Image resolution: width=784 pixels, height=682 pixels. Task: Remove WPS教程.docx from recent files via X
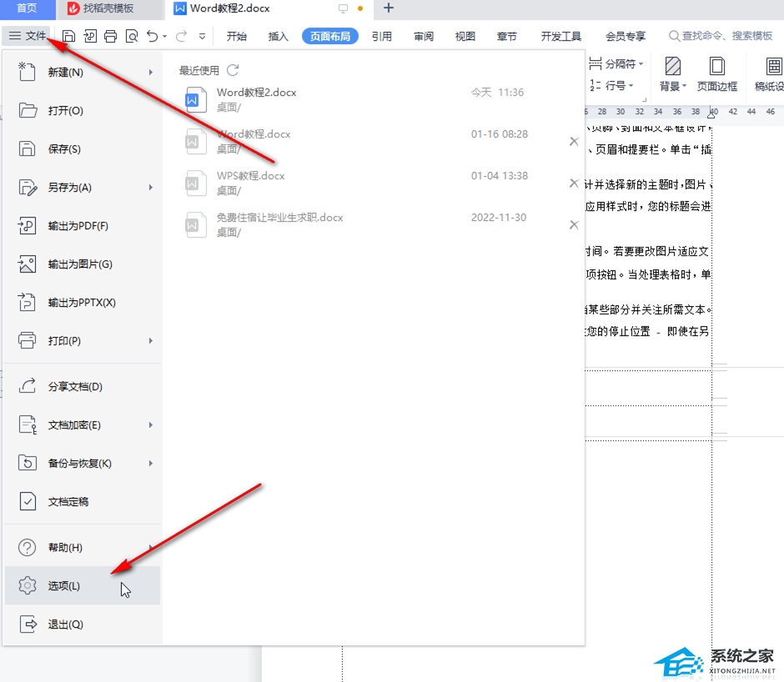tap(574, 182)
